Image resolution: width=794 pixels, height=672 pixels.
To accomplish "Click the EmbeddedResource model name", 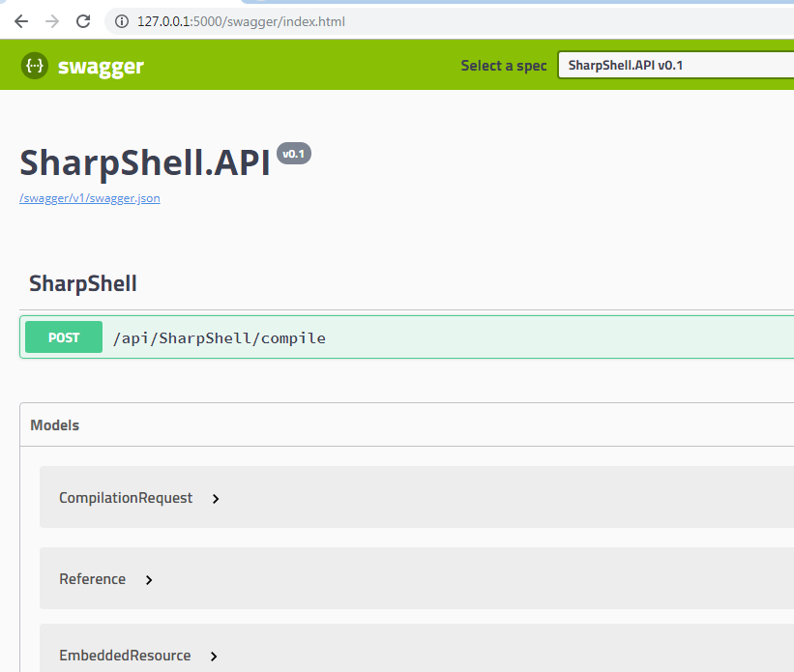I will point(125,656).
